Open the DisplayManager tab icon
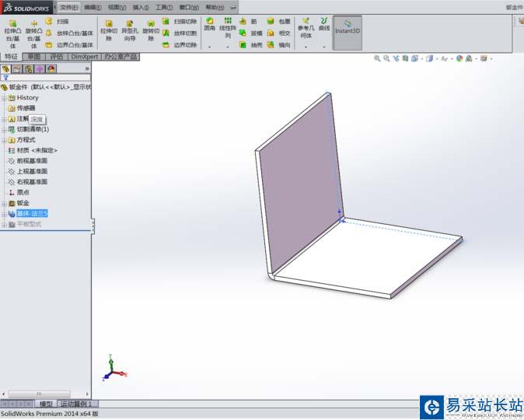This screenshot has height=420, width=524. point(51,69)
